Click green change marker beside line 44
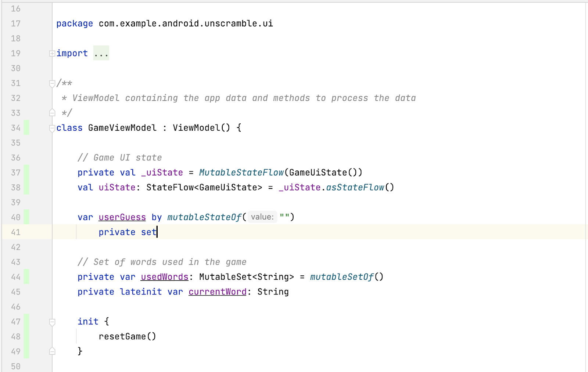The width and height of the screenshot is (588, 372). pyautogui.click(x=26, y=277)
